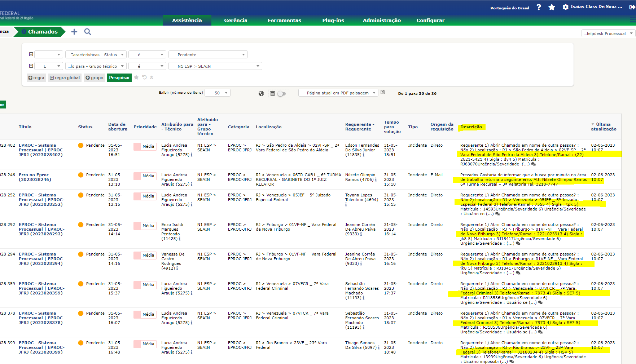Click 'De 1 para 36 de 36' pagination text
This screenshot has height=364, width=636.
coord(417,94)
